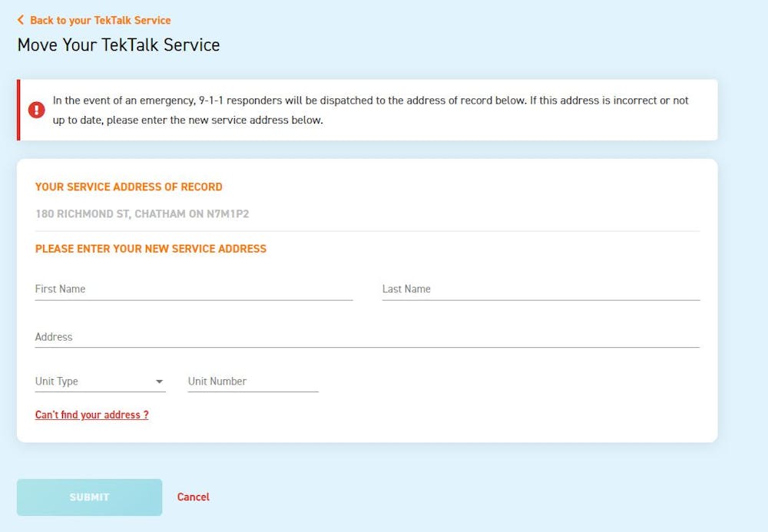Click the red emergency alert icon
768x532 pixels.
click(37, 110)
